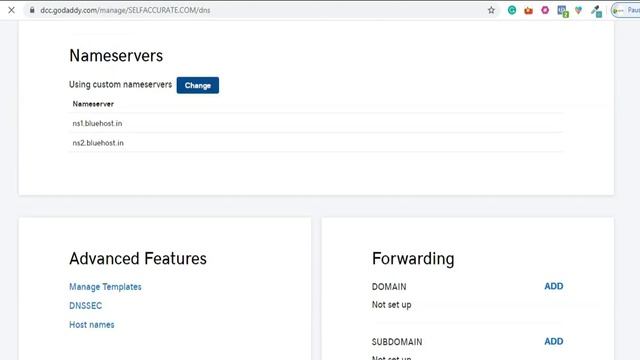View site security via the lock icon
The image size is (640, 360).
coord(32,10)
